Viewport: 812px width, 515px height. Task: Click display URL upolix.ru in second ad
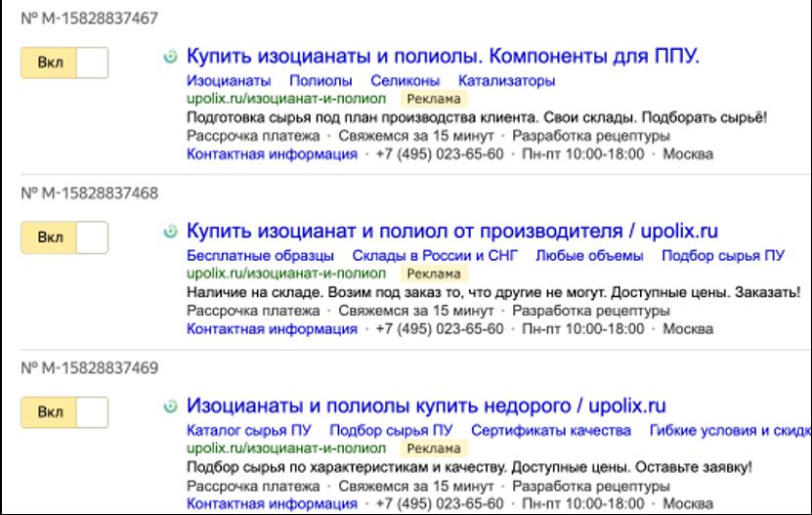click(286, 274)
